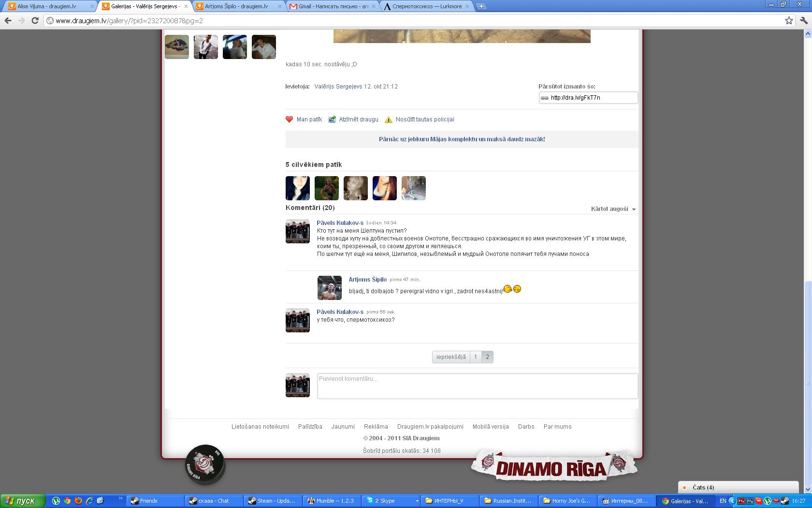Open the Steam 'Friends' taskbar window
The image size is (812, 508).
click(156, 501)
